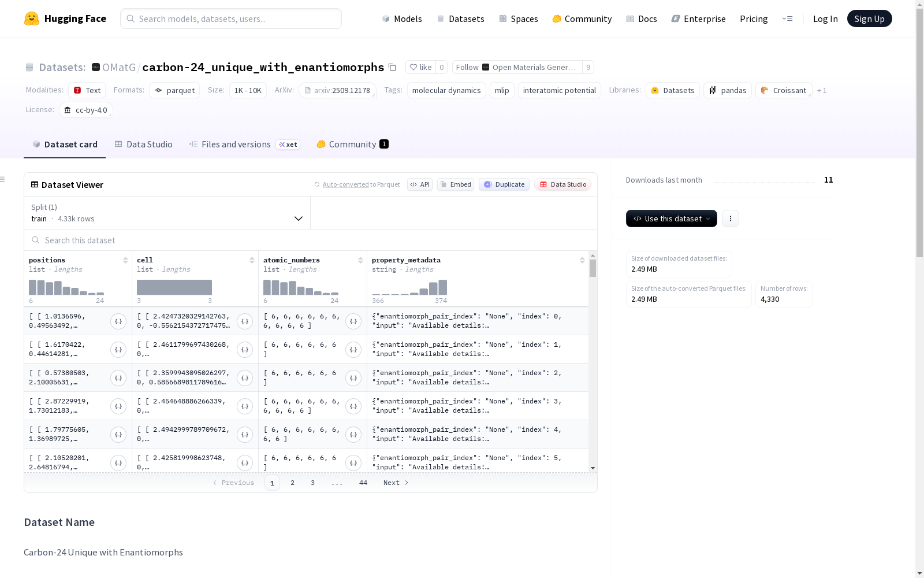
Task: Focus the top search models field
Action: click(x=231, y=18)
